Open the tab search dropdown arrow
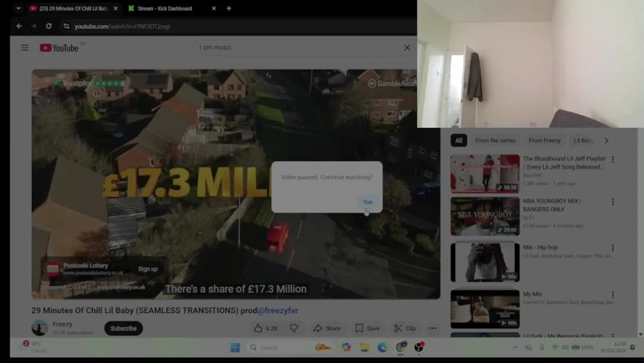The width and height of the screenshot is (644, 363). [18, 9]
